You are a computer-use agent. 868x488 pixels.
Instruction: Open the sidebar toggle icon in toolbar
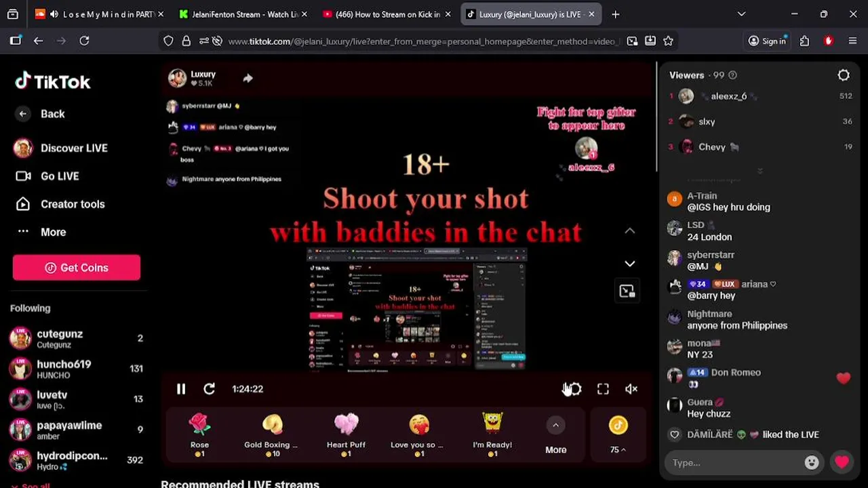point(16,41)
